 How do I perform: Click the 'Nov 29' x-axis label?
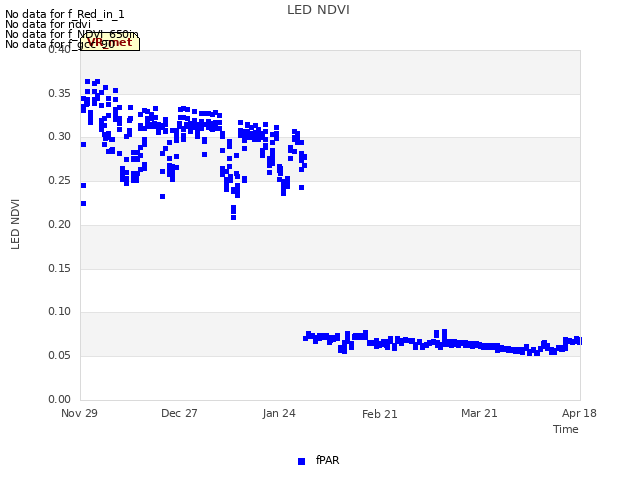click(79, 413)
